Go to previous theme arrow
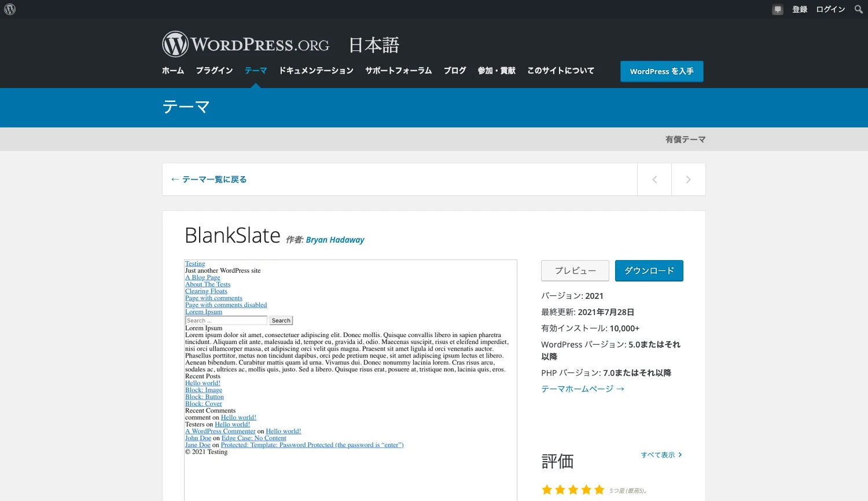The width and height of the screenshot is (868, 501). [654, 180]
